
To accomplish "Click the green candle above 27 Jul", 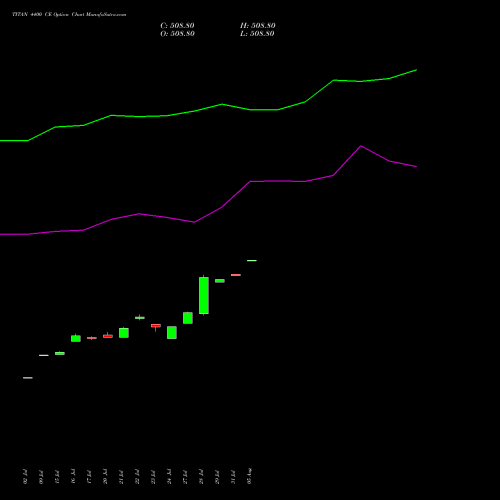I will click(x=188, y=318).
